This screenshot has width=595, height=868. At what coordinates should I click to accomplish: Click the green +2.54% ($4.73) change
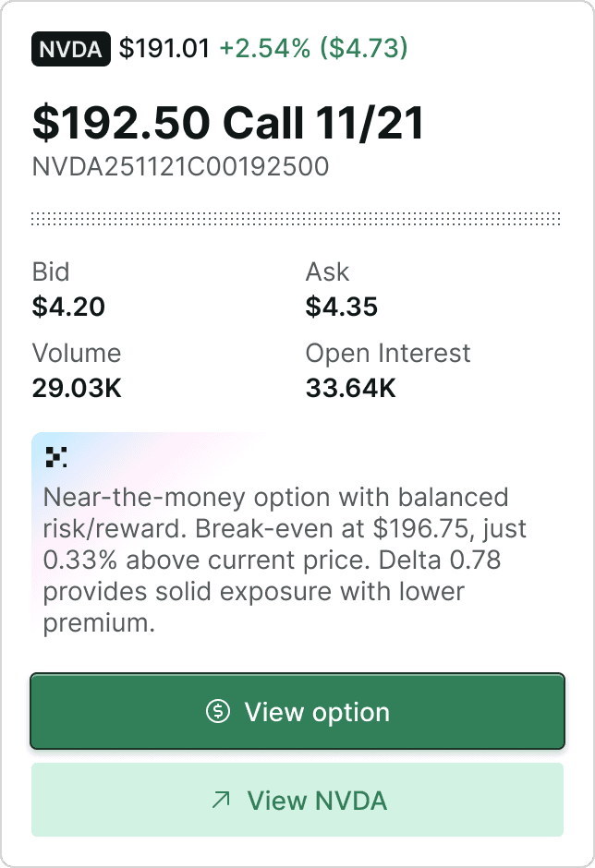[x=313, y=48]
